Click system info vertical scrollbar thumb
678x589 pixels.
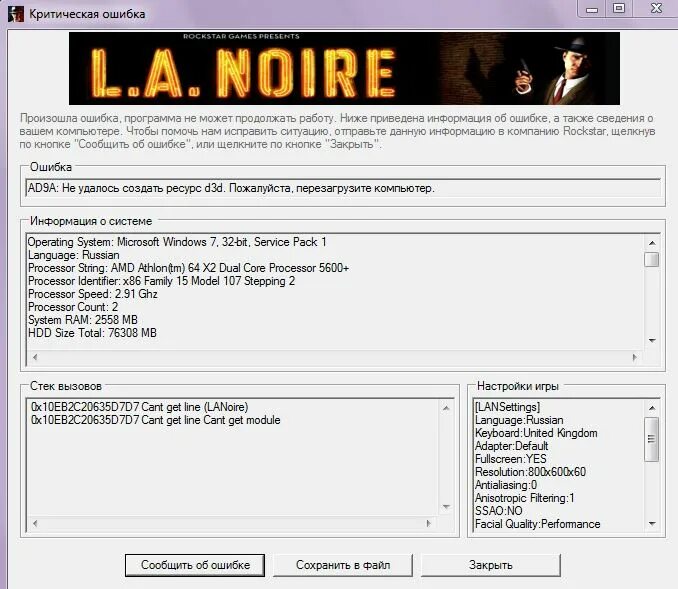point(652,259)
